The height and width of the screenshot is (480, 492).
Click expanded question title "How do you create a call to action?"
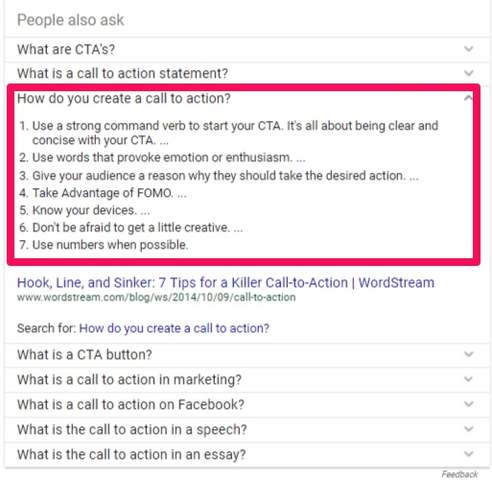(x=124, y=99)
